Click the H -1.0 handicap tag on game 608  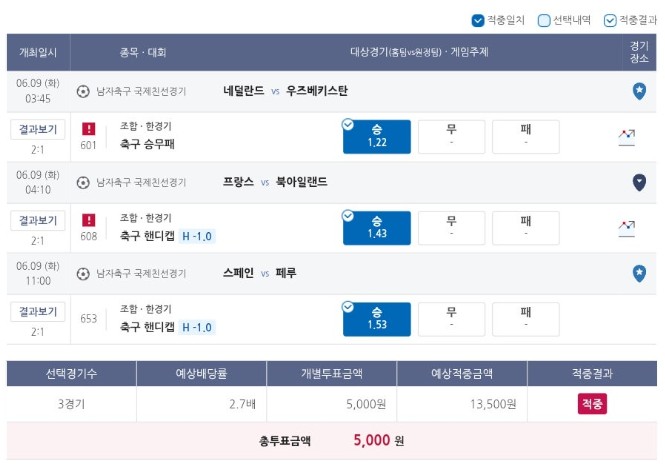(x=197, y=236)
